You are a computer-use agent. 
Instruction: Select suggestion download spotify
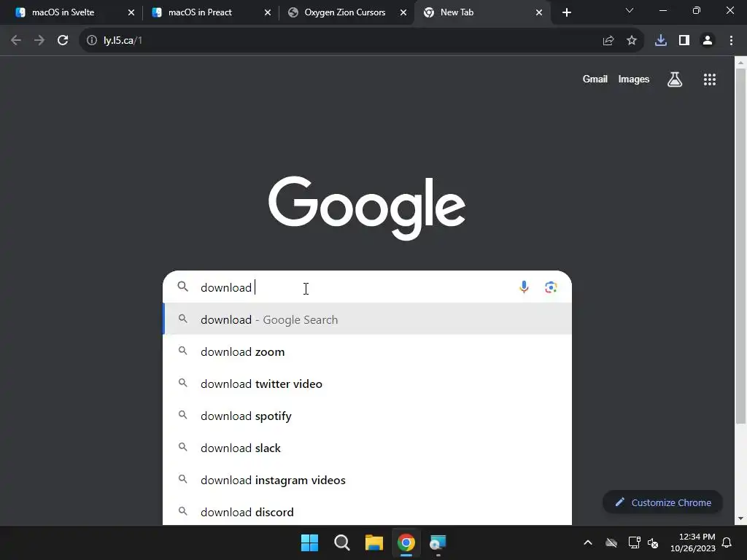[x=368, y=416]
